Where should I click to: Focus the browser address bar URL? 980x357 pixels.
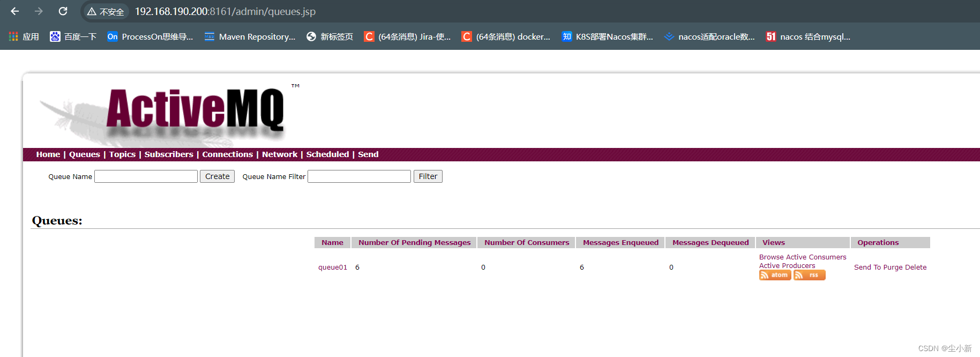click(x=225, y=11)
